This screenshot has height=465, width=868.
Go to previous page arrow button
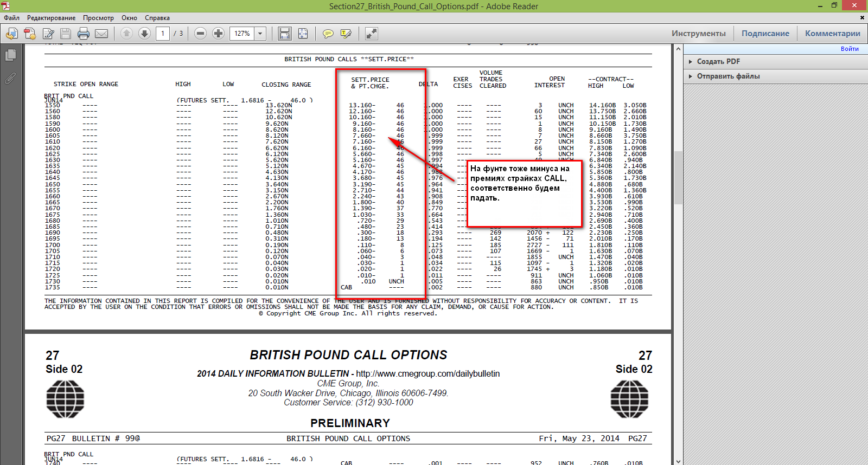click(126, 34)
